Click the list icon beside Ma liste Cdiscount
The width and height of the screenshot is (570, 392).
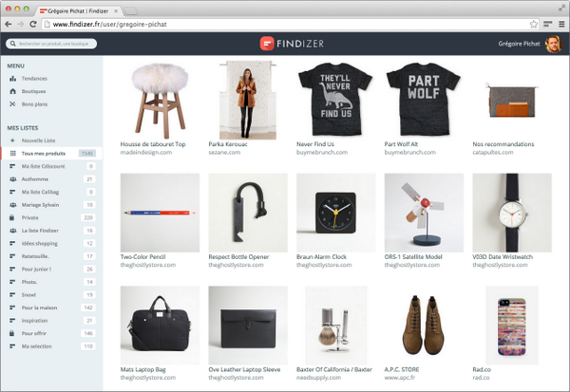[x=12, y=166]
